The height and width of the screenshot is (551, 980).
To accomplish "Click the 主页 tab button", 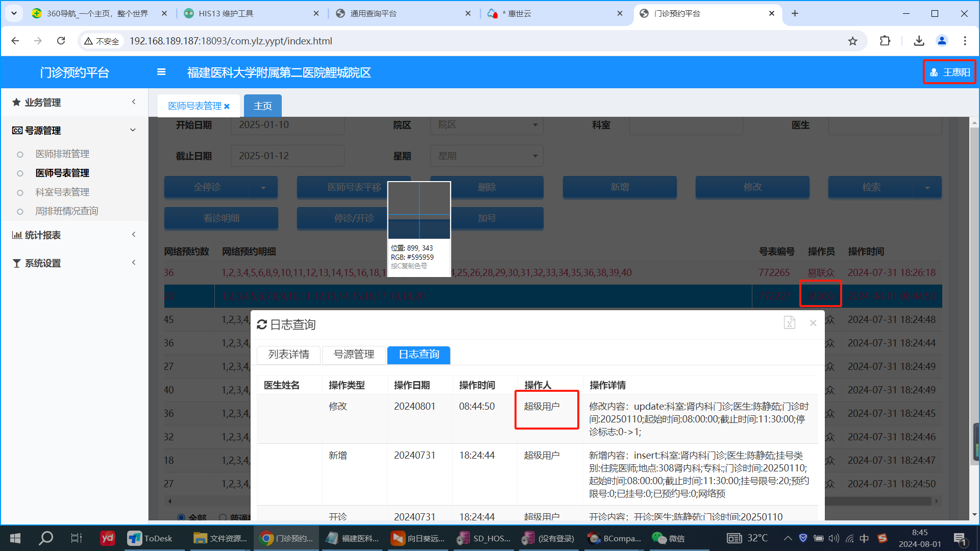I will click(262, 106).
